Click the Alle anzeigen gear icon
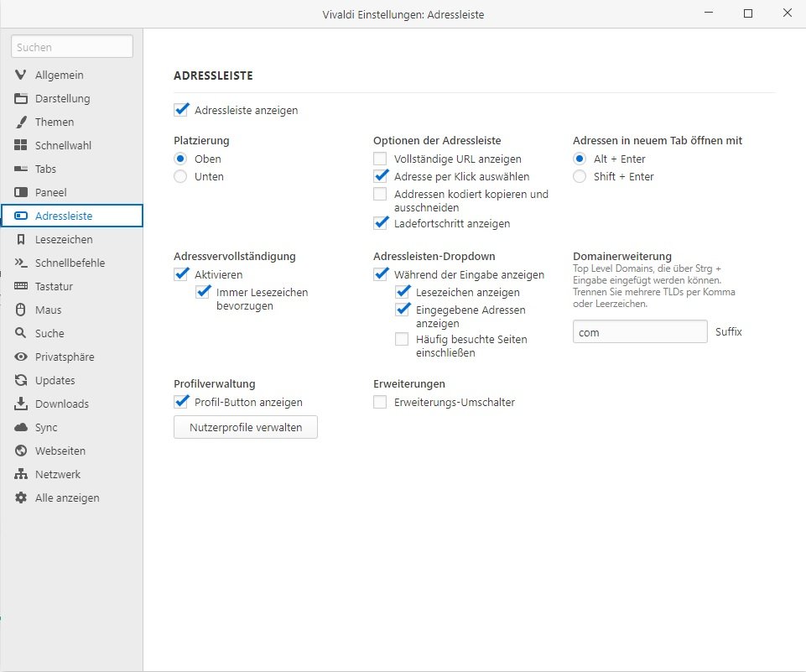The width and height of the screenshot is (806, 672). [x=21, y=497]
